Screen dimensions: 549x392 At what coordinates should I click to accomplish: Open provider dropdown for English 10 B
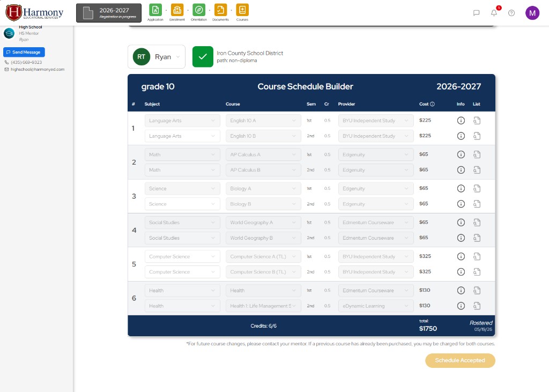click(x=376, y=136)
